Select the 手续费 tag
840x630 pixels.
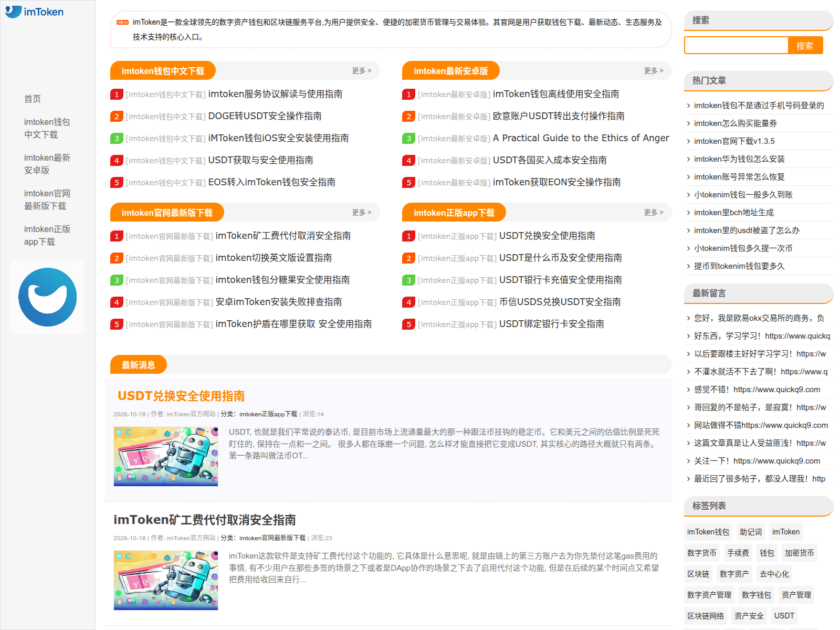(738, 553)
